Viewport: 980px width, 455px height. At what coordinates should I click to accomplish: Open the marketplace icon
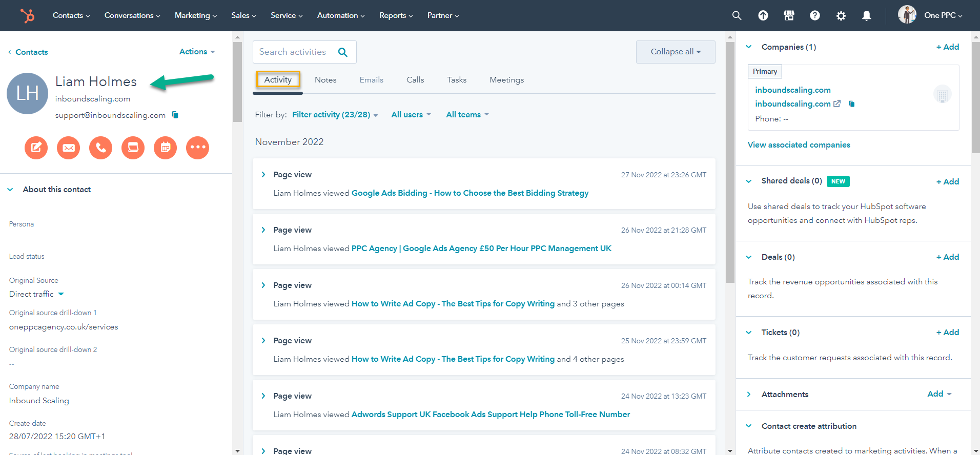789,15
